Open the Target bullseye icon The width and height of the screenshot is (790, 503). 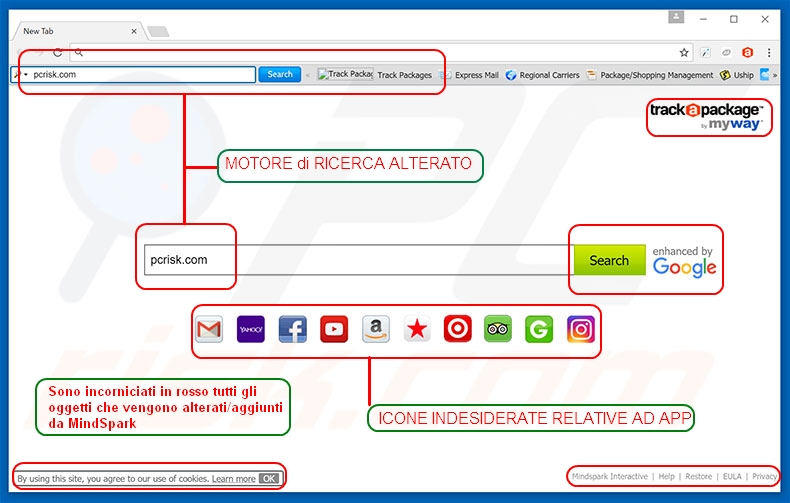[457, 329]
